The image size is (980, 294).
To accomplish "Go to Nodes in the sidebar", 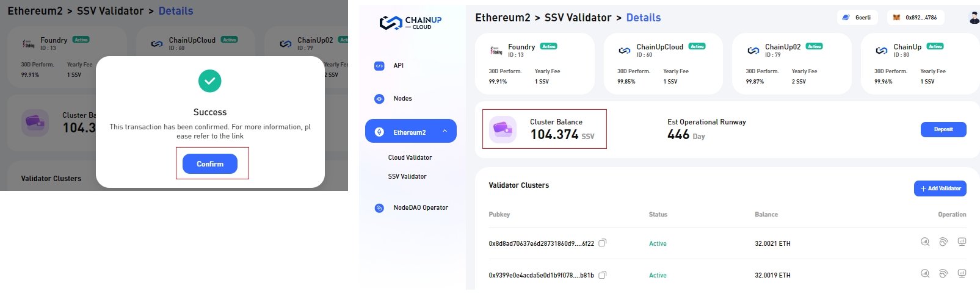I will click(402, 98).
